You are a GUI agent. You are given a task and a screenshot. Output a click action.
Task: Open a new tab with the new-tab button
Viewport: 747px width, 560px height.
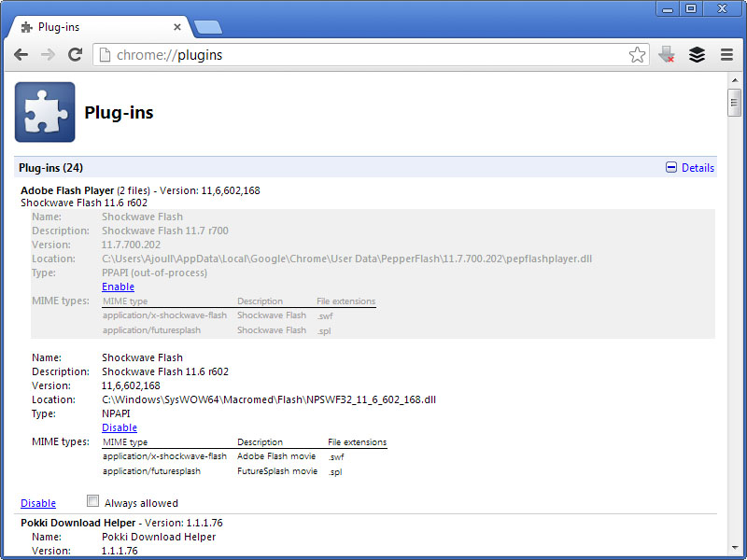207,27
